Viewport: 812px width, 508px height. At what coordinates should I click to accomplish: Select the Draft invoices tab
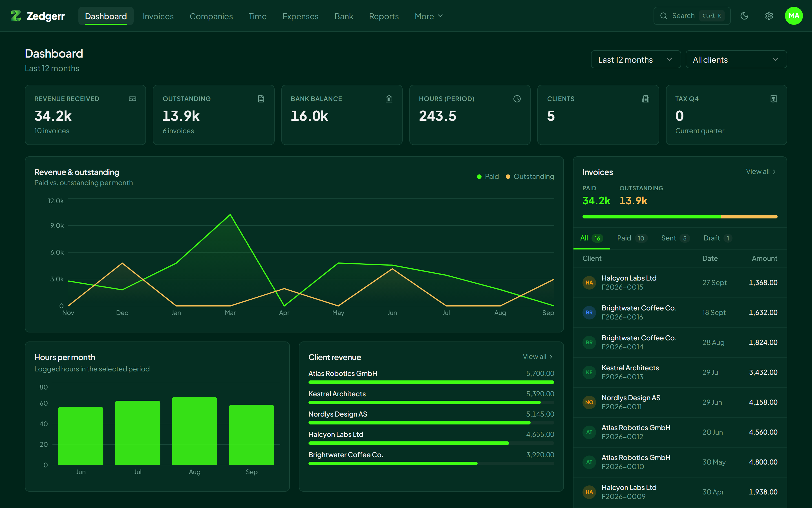pos(717,238)
